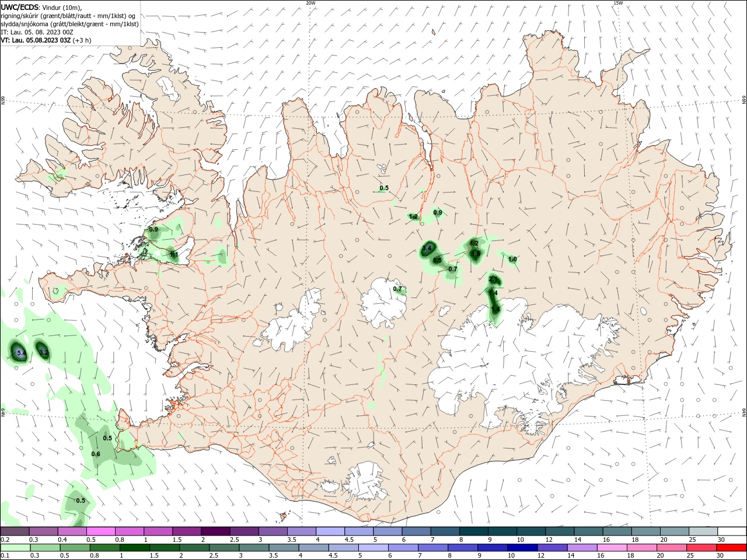Click the snow scale swatch between 12 and 14
Image resolution: width=747 pixels, height=560 pixels.
point(560,531)
